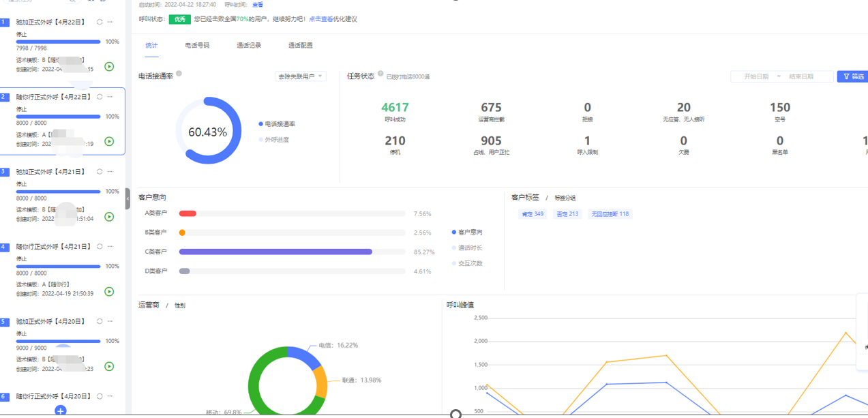Open the 开始日期 date picker
This screenshot has width=868, height=418.
click(756, 76)
